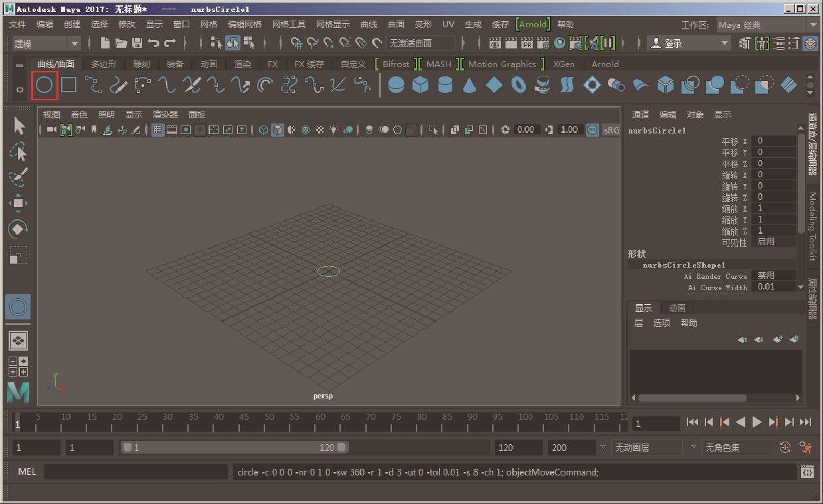The image size is (823, 504).
Task: Click the NURBS sphere shelf icon
Action: click(x=396, y=85)
